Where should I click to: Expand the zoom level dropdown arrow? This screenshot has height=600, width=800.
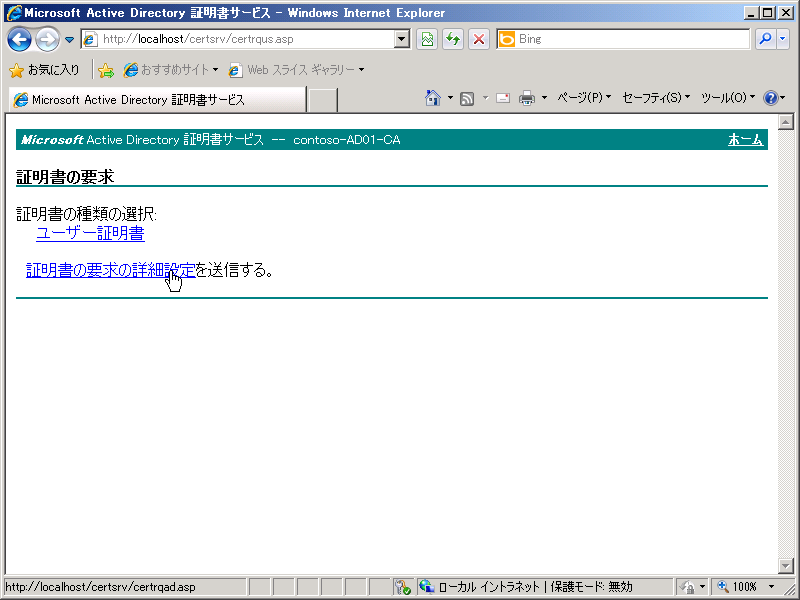coord(771,587)
